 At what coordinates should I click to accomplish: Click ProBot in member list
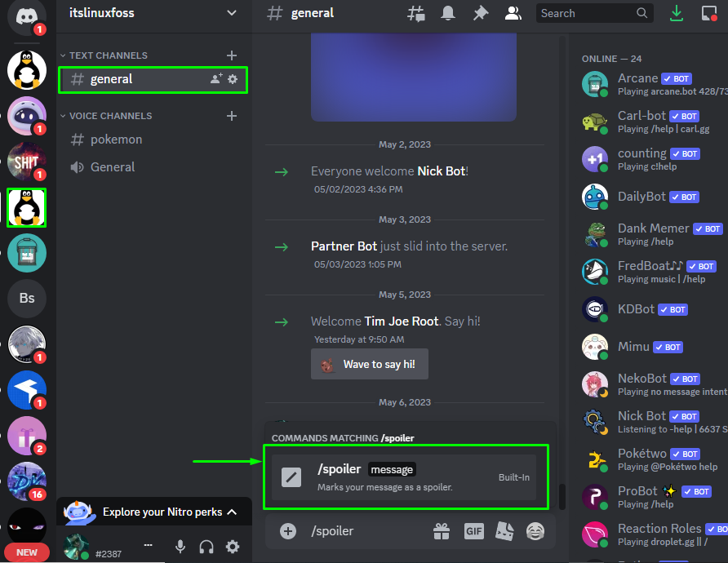652,497
